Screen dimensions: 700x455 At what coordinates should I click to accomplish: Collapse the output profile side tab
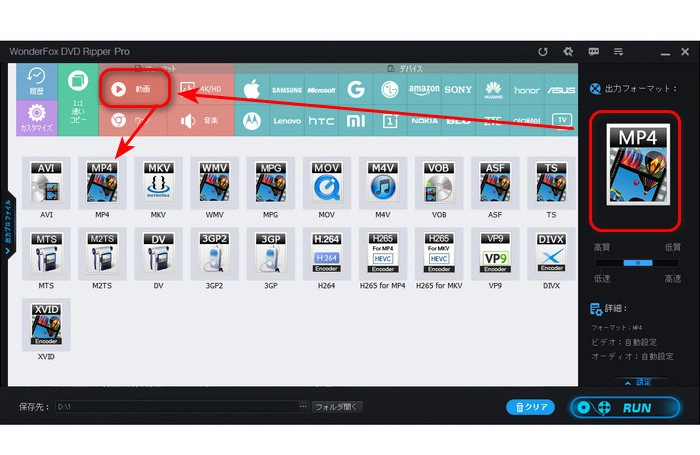click(8, 227)
